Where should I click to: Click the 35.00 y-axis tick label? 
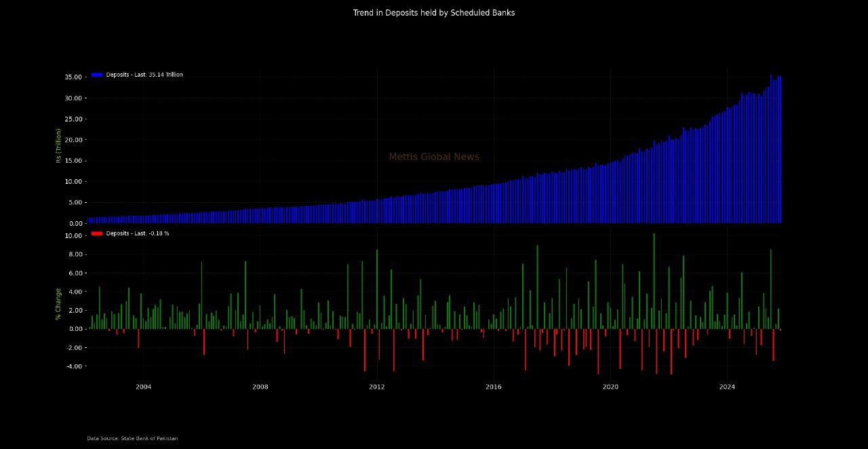(x=73, y=77)
